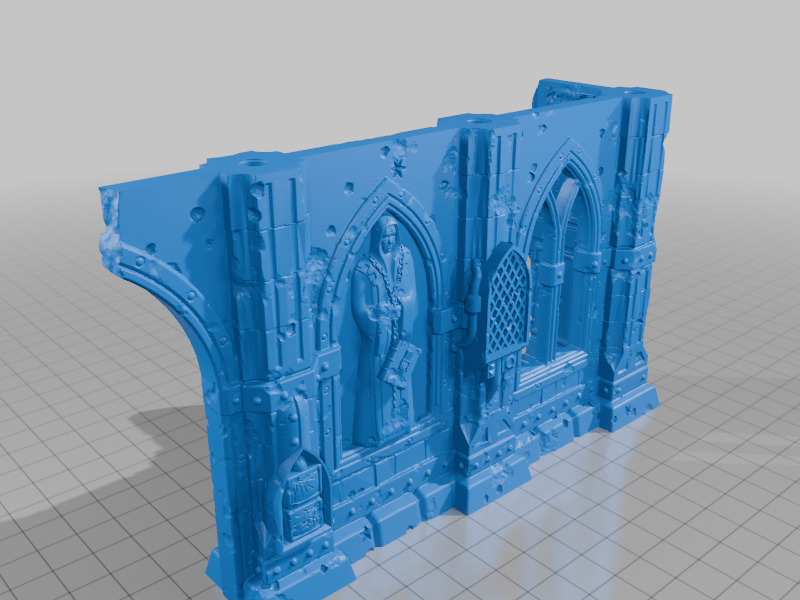Image resolution: width=800 pixels, height=600 pixels.
Task: Select the hooded monk statue on the model
Action: 385,332
